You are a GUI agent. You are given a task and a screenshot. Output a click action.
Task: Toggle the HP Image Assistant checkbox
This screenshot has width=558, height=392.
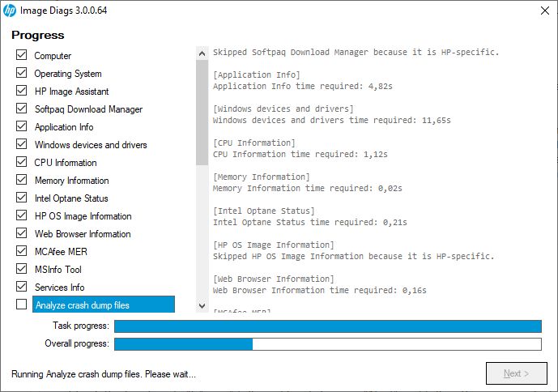pos(21,91)
